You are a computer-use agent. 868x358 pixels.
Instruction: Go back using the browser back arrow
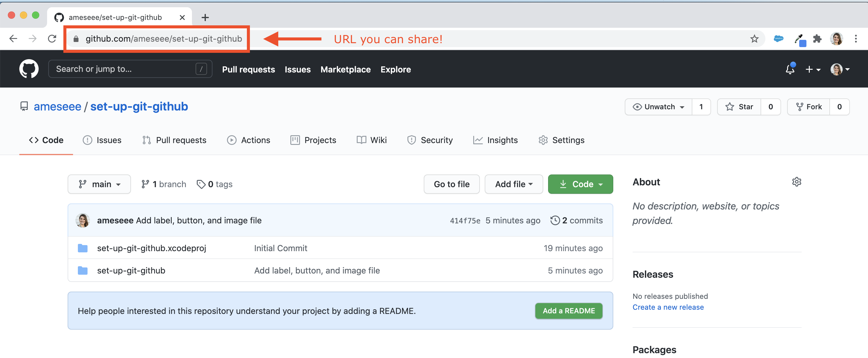click(13, 39)
